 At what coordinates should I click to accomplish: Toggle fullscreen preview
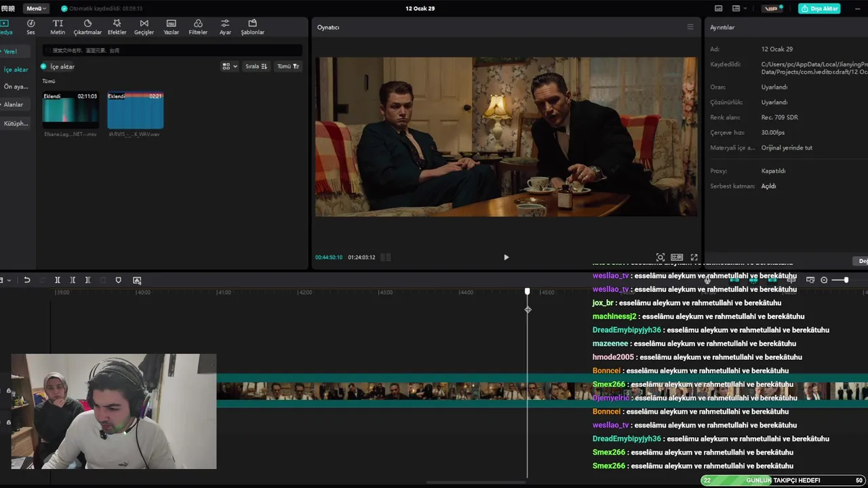pos(694,258)
